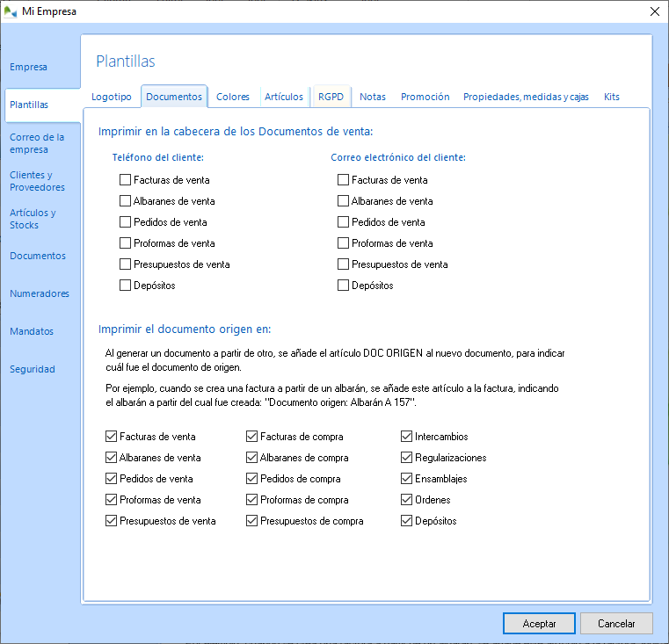The image size is (669, 644).
Task: Click the Mi Empresa app icon in title bar
Action: coord(11,11)
